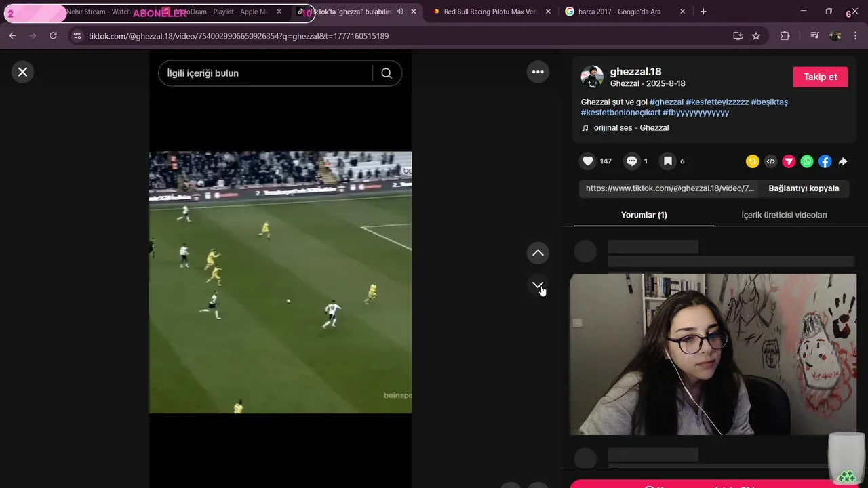868x488 pixels.
Task: Open the ghezzal.18 username link
Action: pos(635,72)
